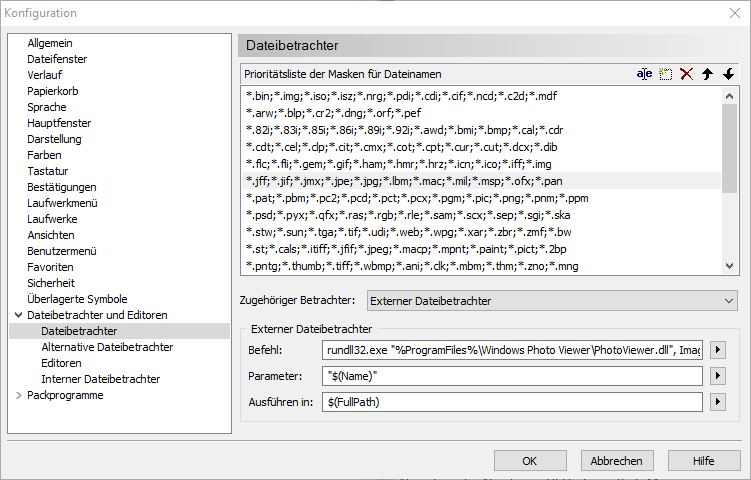This screenshot has height=480, width=751.
Task: Click arrow button beside Parameter field
Action: click(717, 376)
